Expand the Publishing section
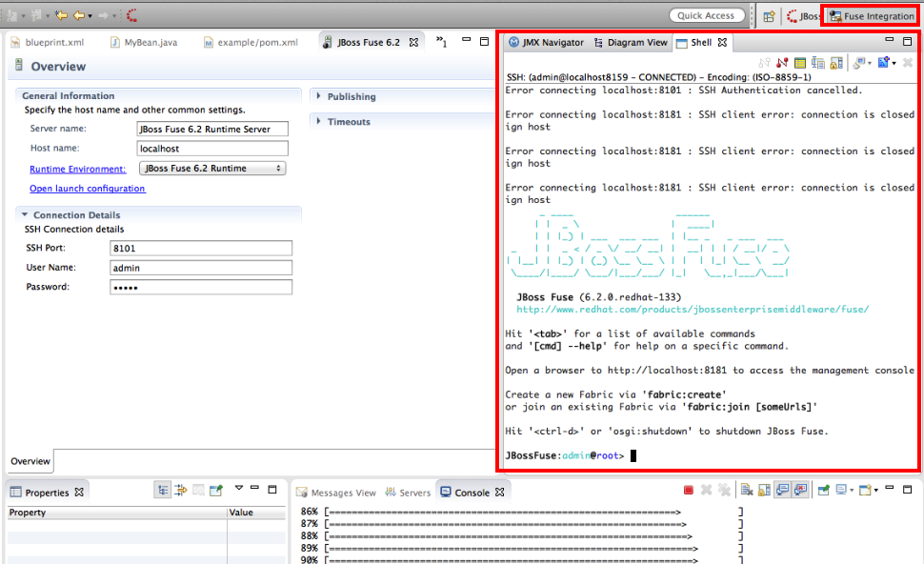Screen dimensions: 924x564 point(319,96)
